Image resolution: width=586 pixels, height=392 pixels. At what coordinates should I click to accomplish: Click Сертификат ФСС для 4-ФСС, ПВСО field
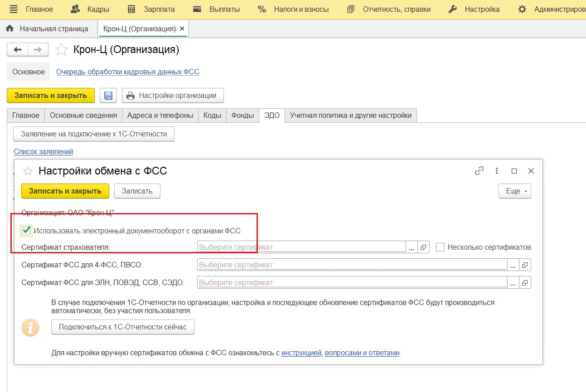(352, 265)
